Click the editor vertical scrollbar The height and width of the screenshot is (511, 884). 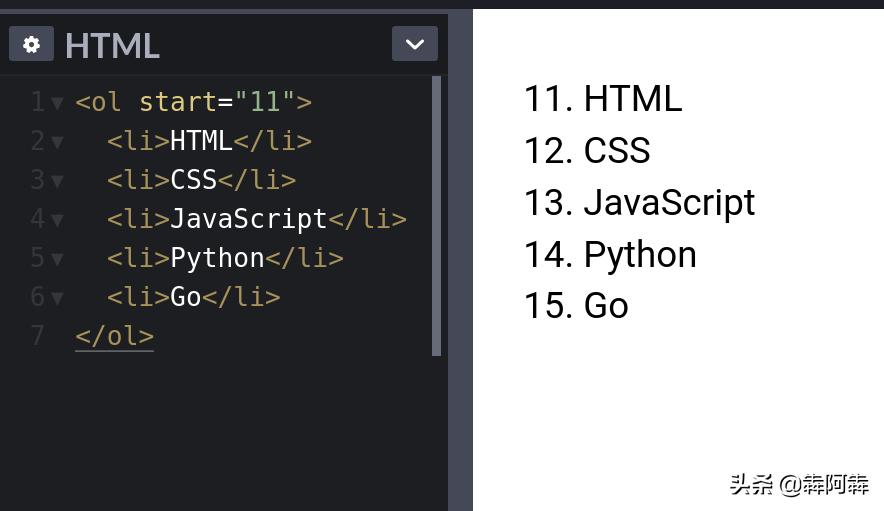coord(436,216)
